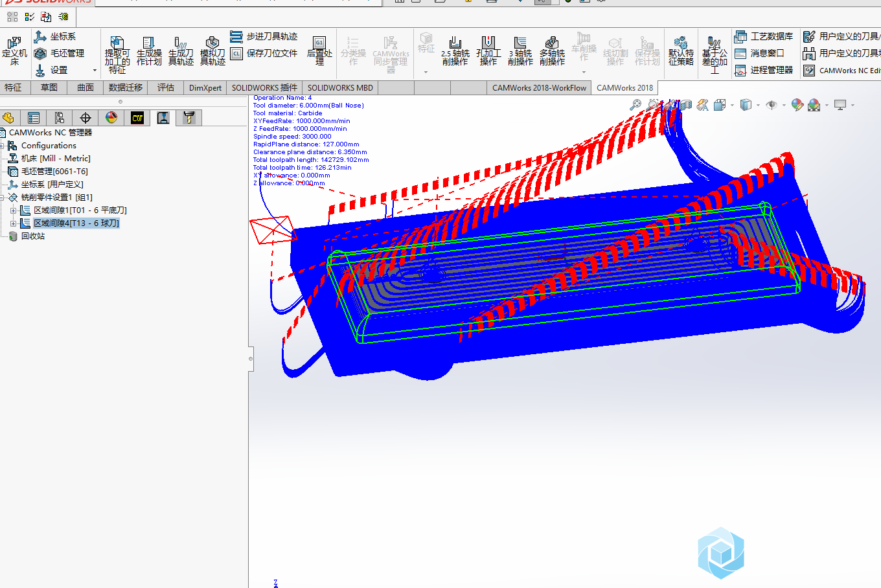The image size is (881, 588).
Task: Open 消息窗口 message window
Action: 759,53
